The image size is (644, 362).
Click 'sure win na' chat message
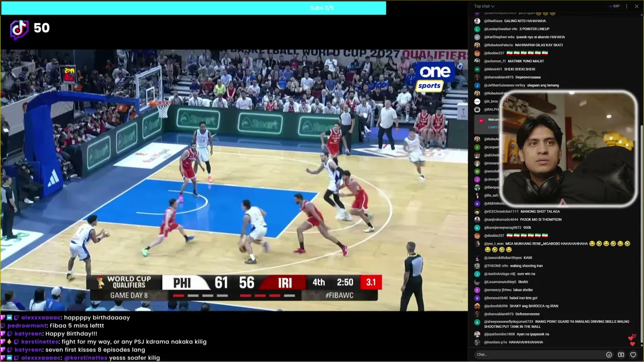point(526,274)
